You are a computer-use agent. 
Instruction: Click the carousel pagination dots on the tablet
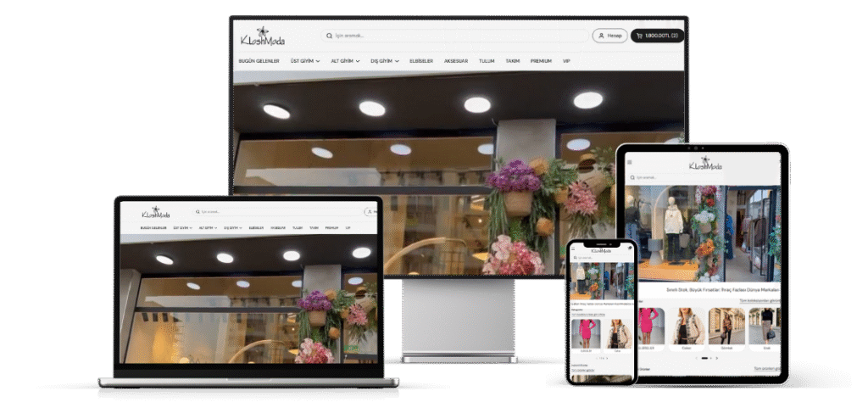point(704,358)
